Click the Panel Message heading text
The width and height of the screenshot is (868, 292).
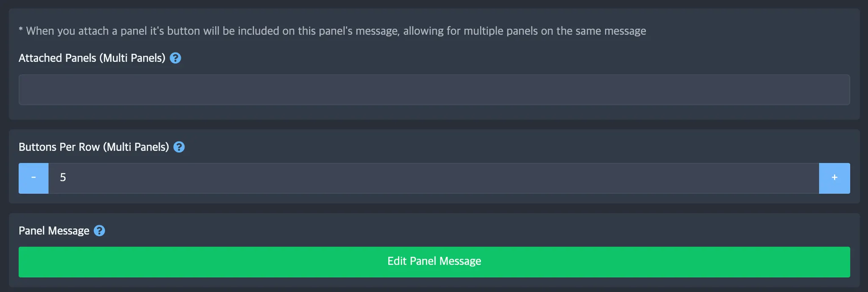click(x=54, y=231)
